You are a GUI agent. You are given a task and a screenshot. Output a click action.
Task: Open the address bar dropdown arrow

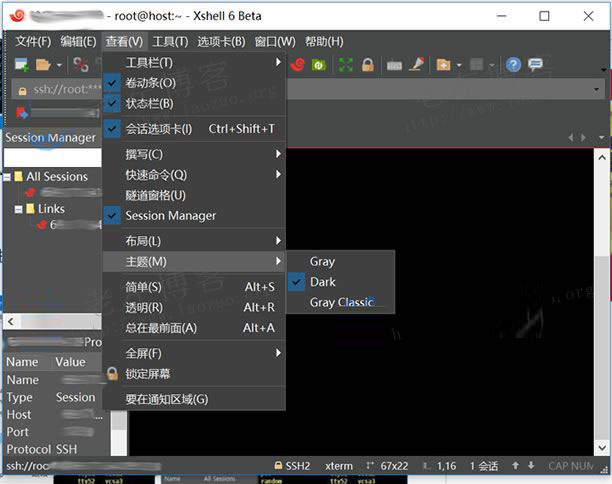point(596,89)
